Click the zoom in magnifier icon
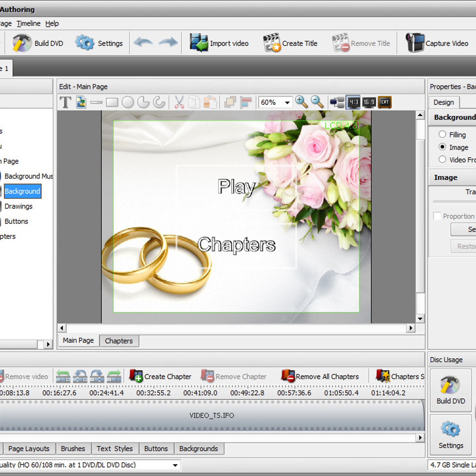 (x=301, y=102)
